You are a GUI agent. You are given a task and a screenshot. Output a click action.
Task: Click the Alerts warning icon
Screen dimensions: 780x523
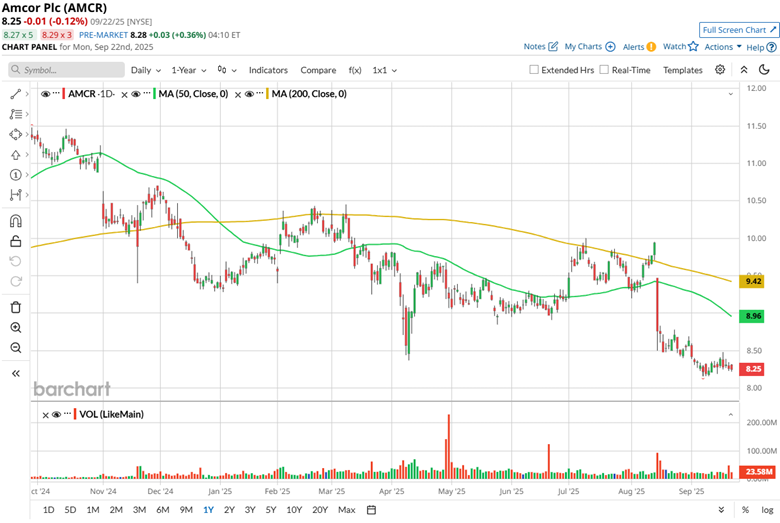click(x=651, y=47)
